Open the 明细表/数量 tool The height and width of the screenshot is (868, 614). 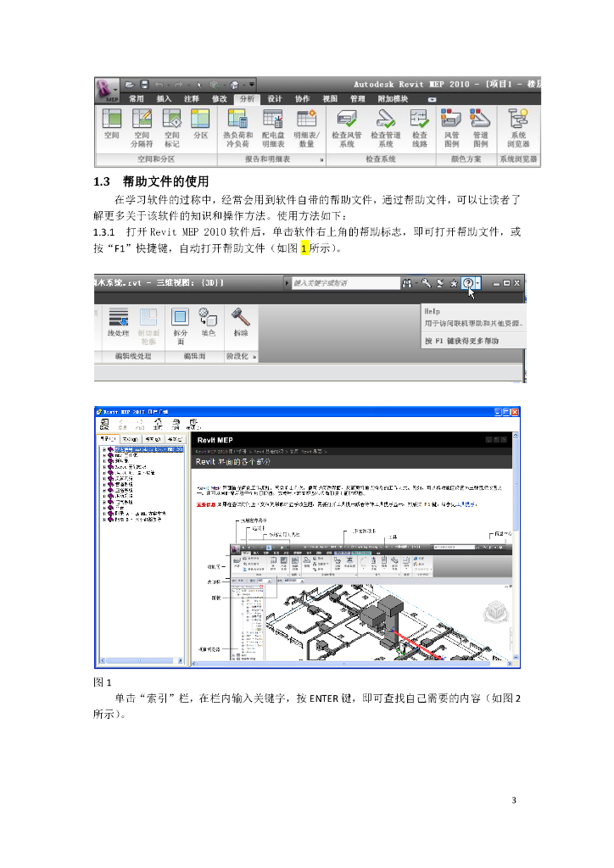click(306, 129)
